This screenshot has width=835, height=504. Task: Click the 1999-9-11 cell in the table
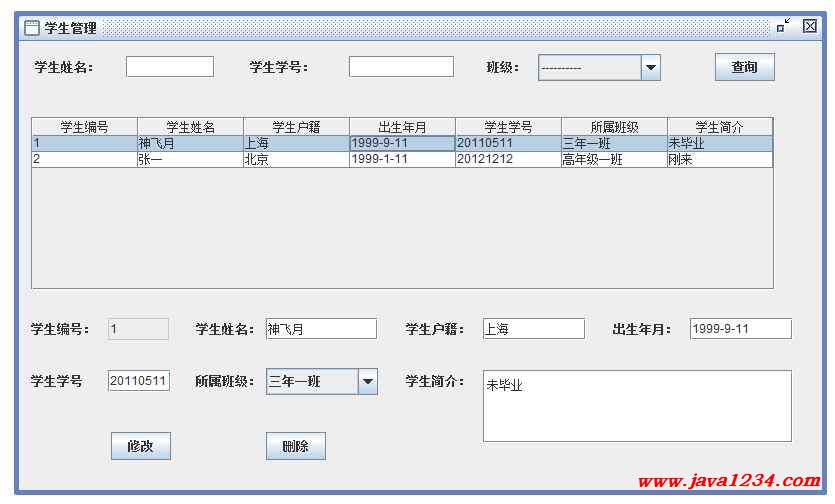pyautogui.click(x=402, y=143)
